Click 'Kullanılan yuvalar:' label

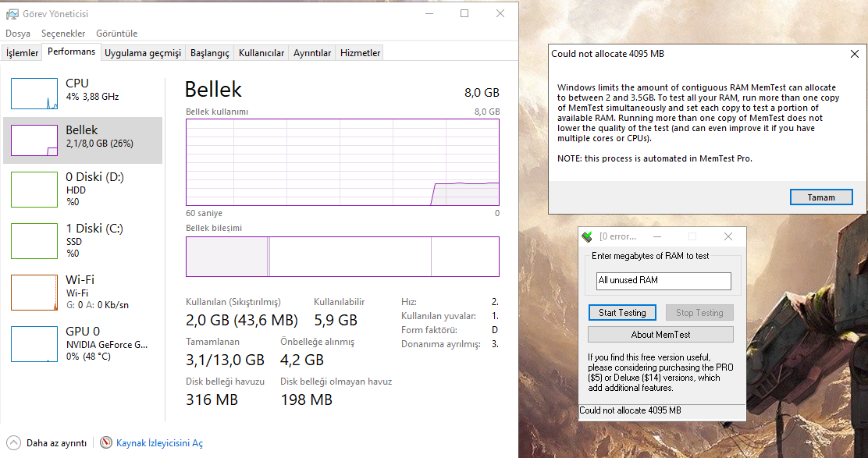(439, 317)
